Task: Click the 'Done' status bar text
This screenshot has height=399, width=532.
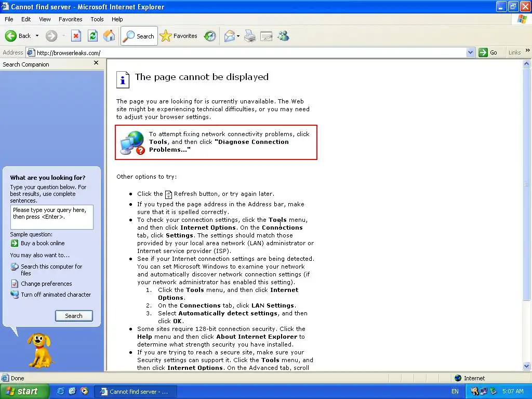Action: tap(17, 378)
